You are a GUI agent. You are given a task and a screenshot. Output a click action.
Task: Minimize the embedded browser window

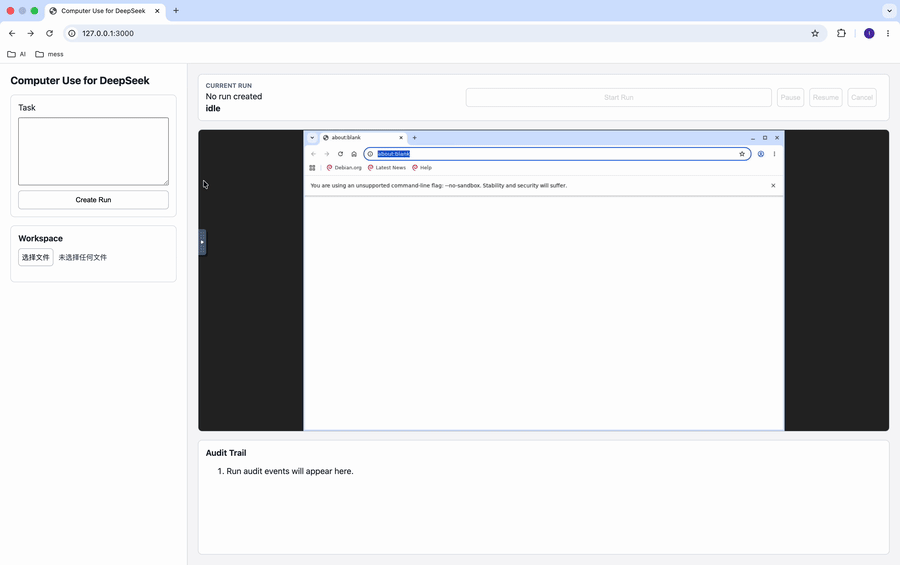pos(753,138)
